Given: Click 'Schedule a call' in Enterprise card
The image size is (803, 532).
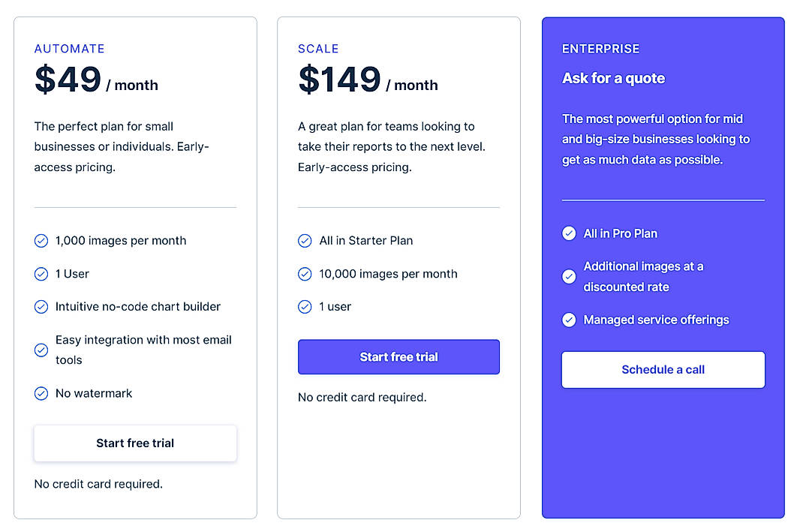Looking at the screenshot, I should click(x=663, y=369).
